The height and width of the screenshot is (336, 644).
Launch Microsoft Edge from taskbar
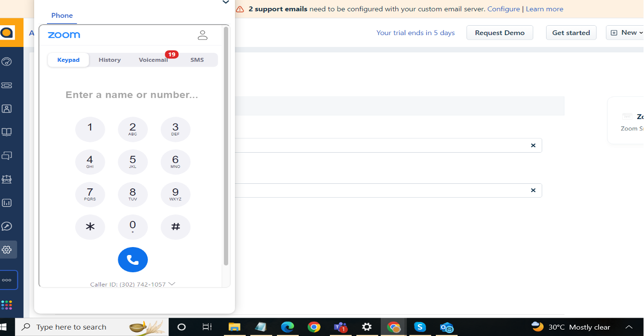coord(287,327)
